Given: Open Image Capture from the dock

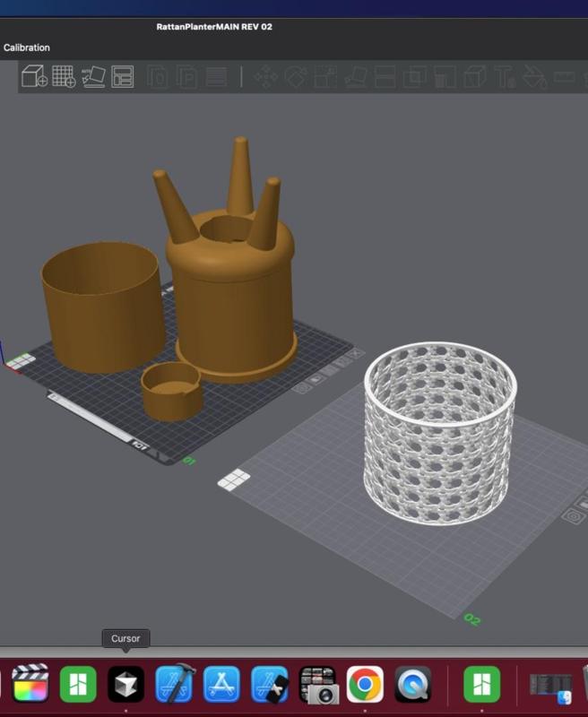Looking at the screenshot, I should [x=318, y=685].
